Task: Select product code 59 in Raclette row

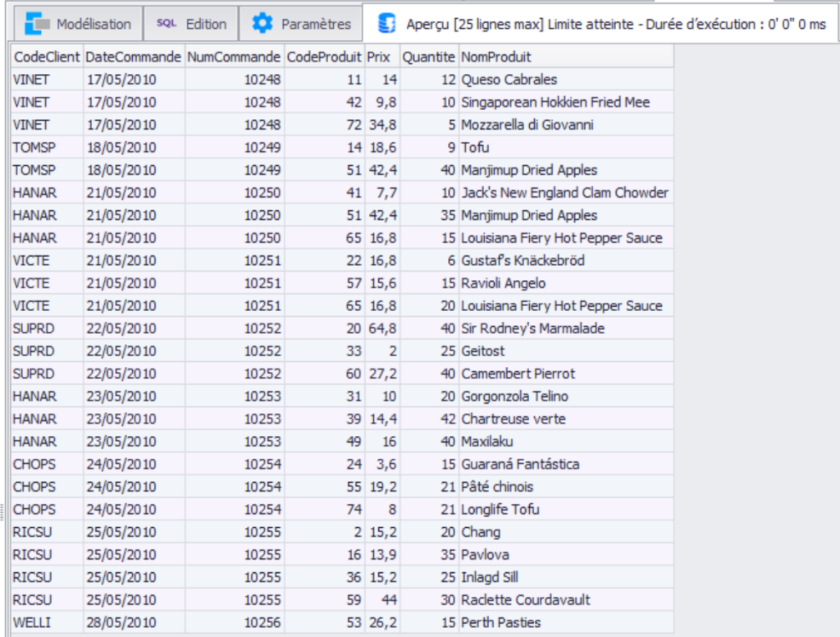Action: click(x=324, y=599)
